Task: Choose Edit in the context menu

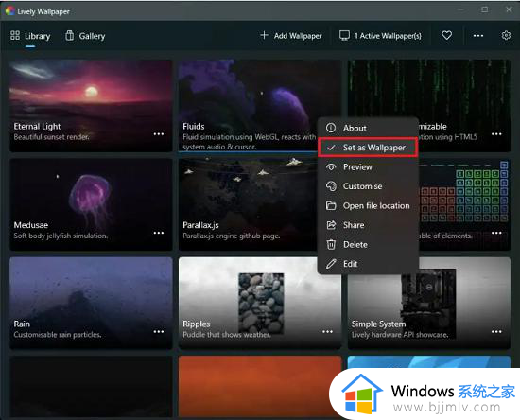Action: click(x=368, y=264)
